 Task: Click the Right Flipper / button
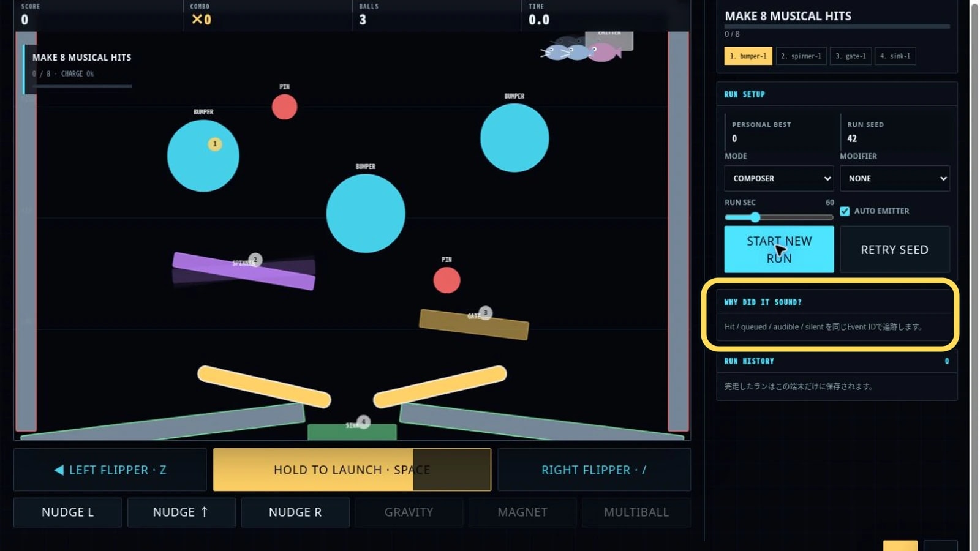pyautogui.click(x=594, y=470)
